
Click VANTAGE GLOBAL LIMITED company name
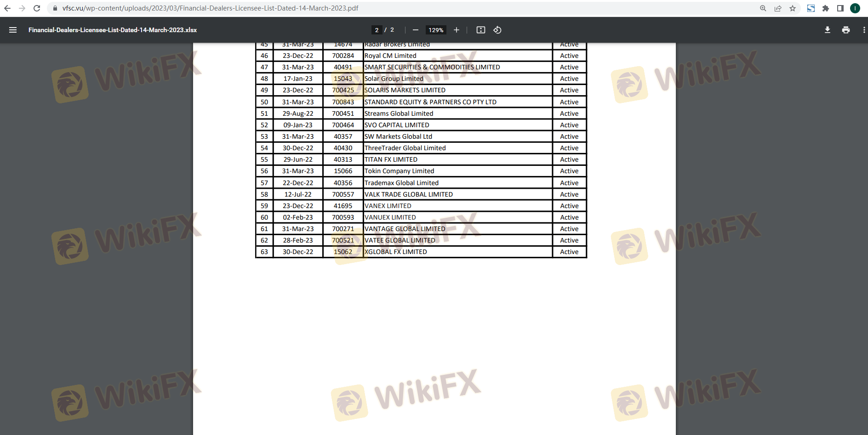point(405,229)
